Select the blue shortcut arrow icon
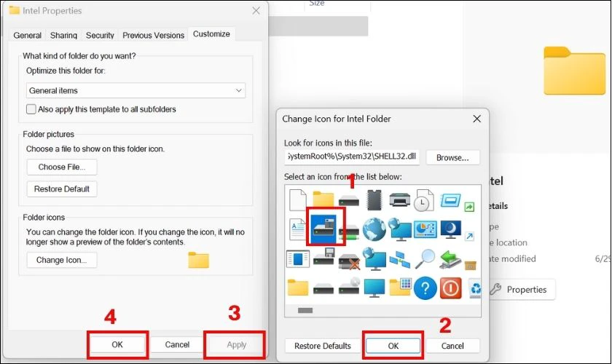Screen dimensions: 612x364 469,236
